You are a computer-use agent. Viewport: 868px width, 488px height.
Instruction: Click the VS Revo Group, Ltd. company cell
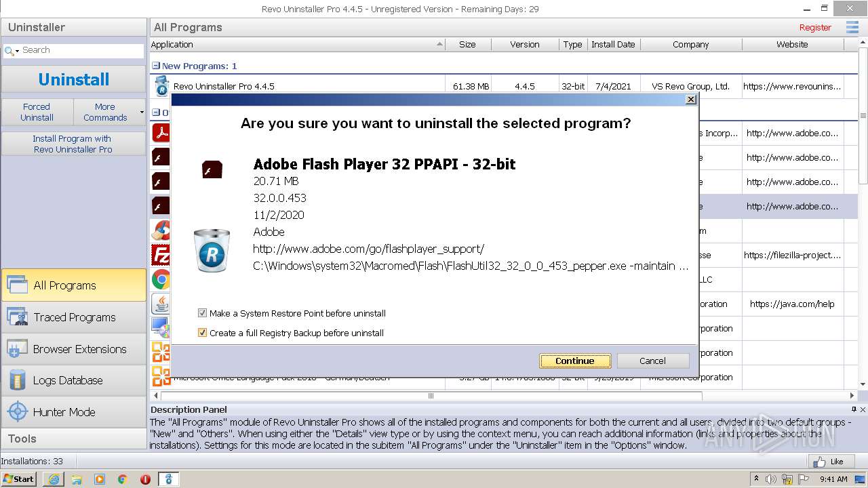[690, 86]
